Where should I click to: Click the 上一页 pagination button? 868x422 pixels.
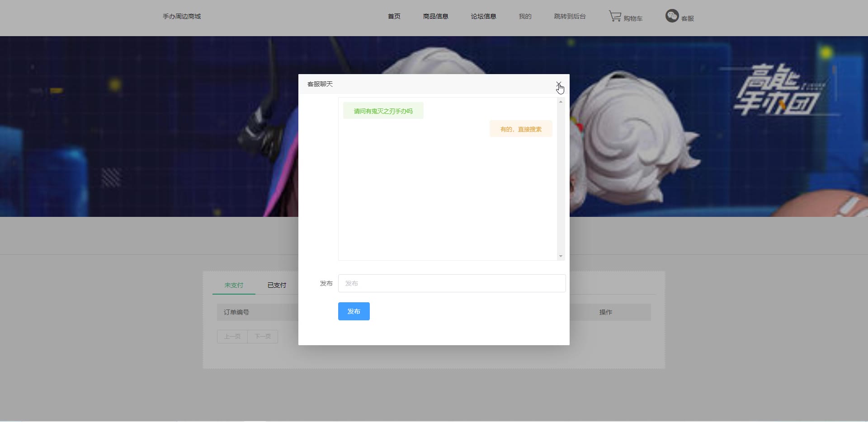(232, 337)
